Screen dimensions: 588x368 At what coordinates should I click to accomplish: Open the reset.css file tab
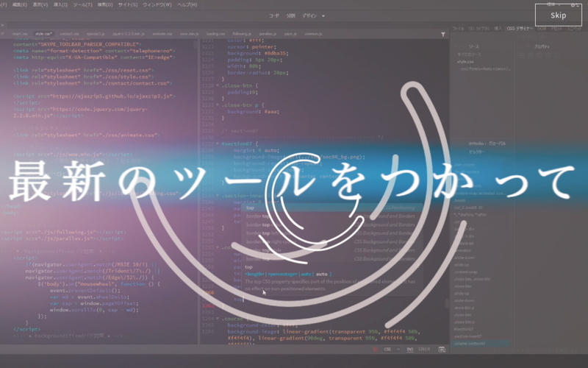(20, 34)
